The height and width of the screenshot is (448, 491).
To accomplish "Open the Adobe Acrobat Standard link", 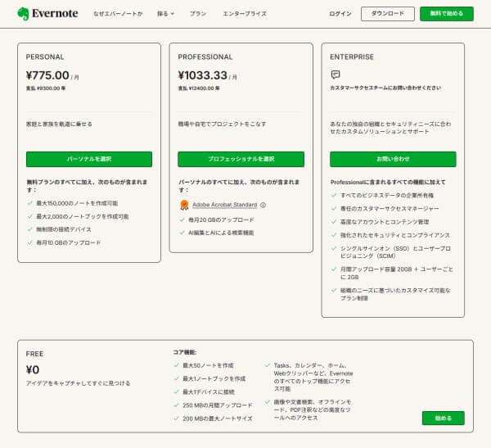I will (x=225, y=205).
